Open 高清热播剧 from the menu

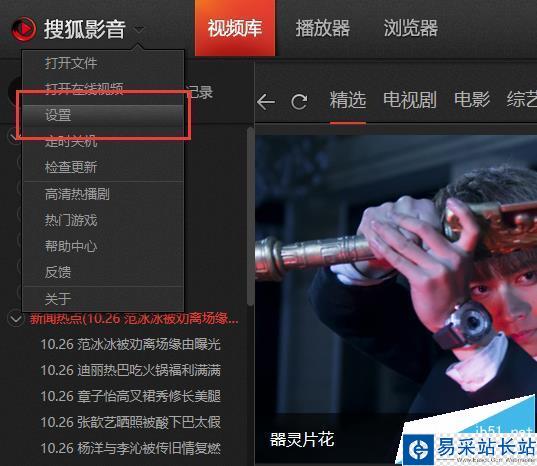103,194
